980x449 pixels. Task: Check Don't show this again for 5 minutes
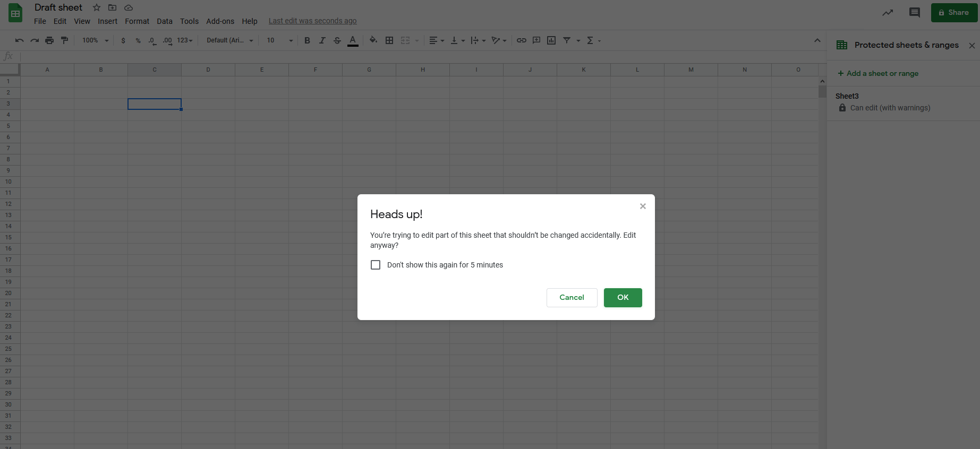[376, 265]
